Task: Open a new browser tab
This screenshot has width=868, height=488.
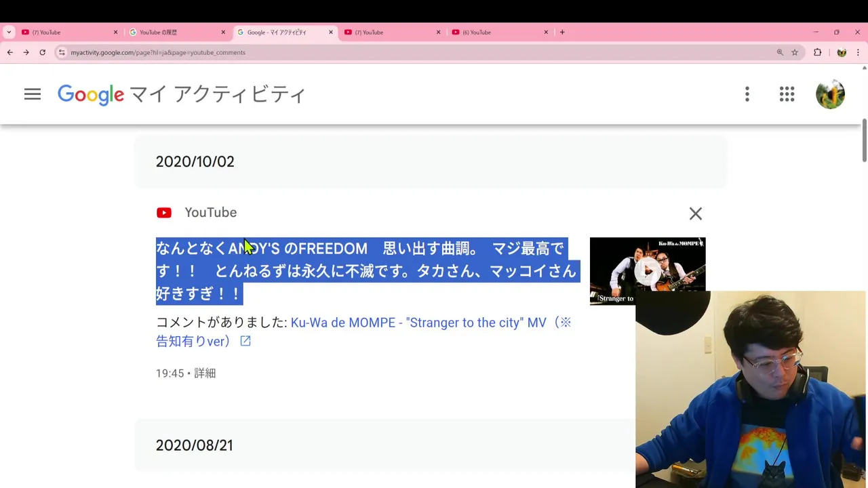Action: [562, 32]
